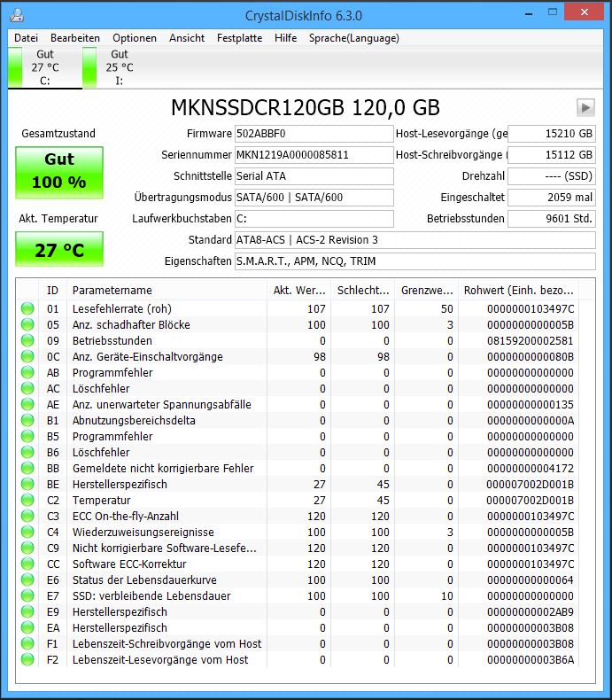Click the 27 °C temperature button

point(59,249)
